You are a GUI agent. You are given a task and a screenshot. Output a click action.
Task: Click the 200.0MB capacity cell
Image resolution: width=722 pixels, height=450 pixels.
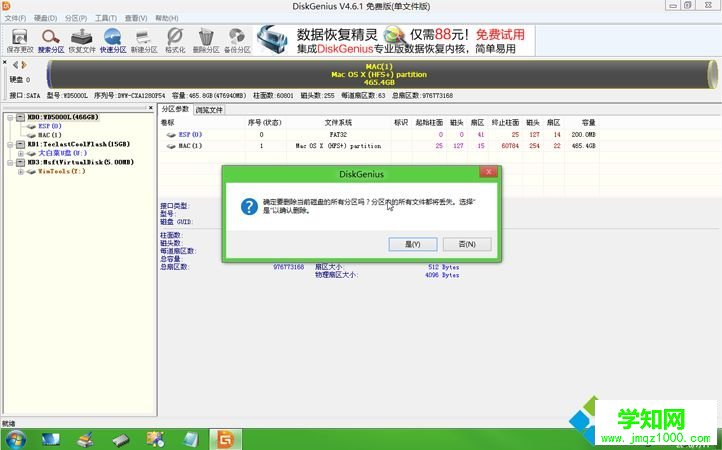583,134
